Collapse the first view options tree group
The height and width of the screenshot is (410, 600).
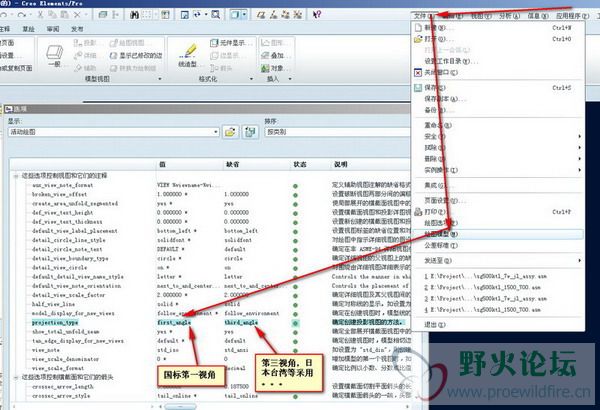[x=16, y=176]
